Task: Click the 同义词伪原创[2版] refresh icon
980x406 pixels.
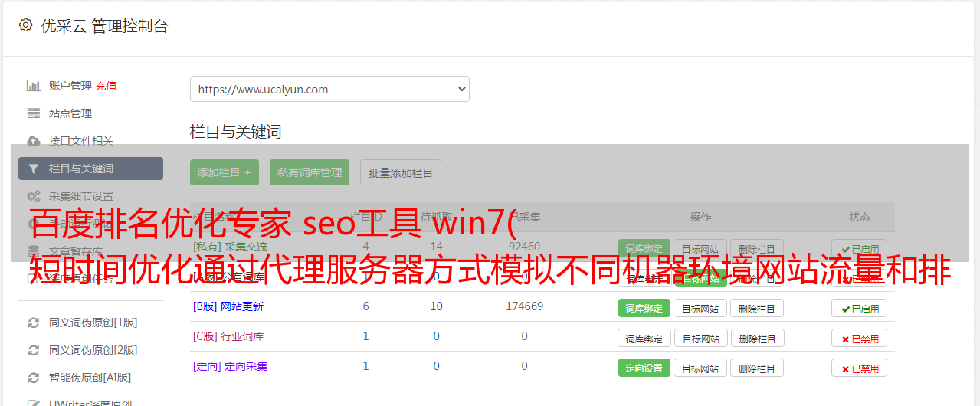Action: coord(33,350)
